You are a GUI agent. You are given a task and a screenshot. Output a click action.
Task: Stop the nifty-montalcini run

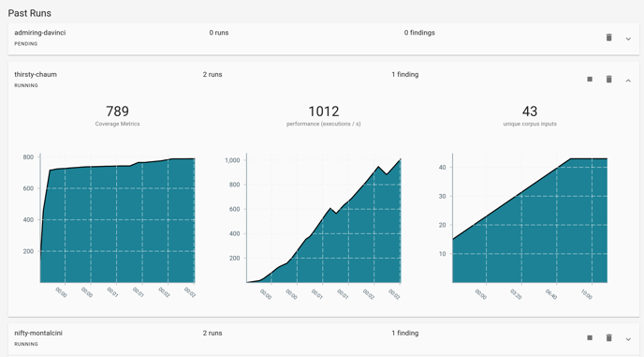pos(590,337)
